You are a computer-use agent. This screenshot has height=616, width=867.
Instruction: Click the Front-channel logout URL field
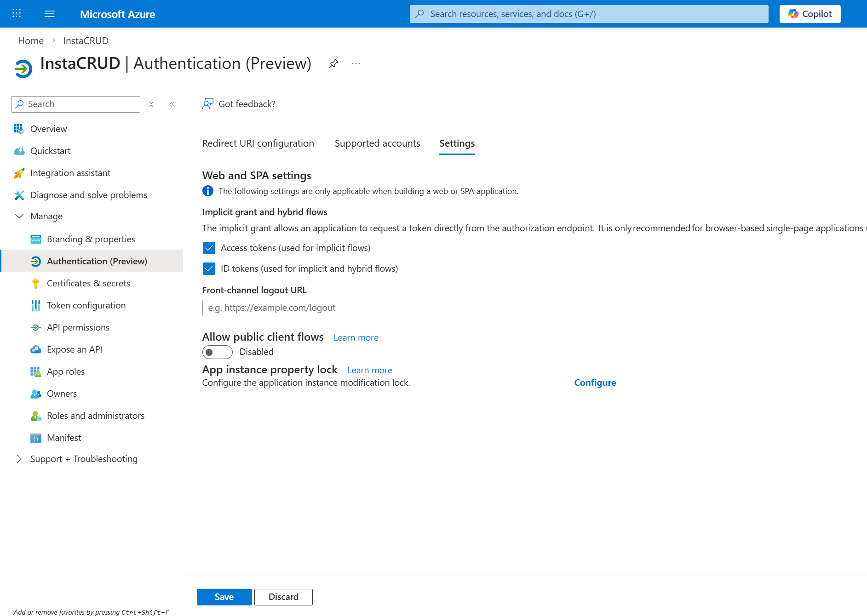534,308
